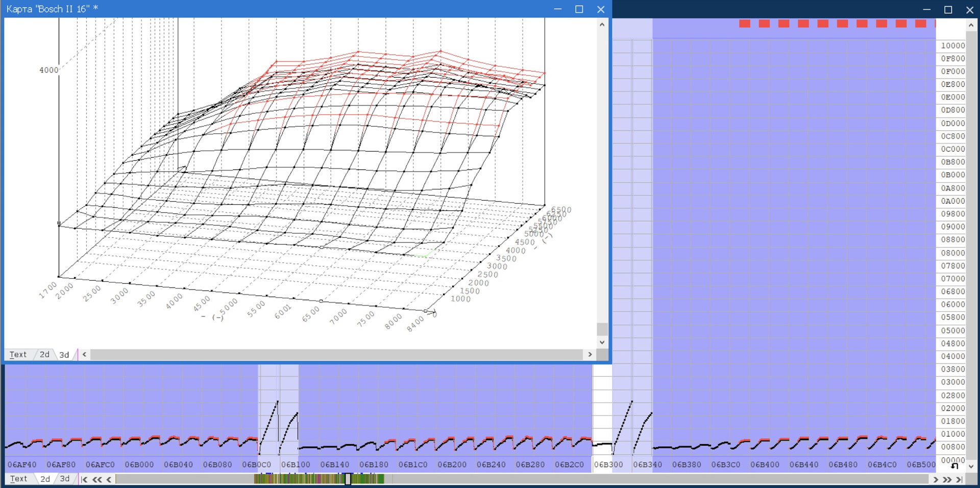Click the return arrow icon below 00000
Image resolution: width=980 pixels, height=488 pixels.
click(954, 466)
